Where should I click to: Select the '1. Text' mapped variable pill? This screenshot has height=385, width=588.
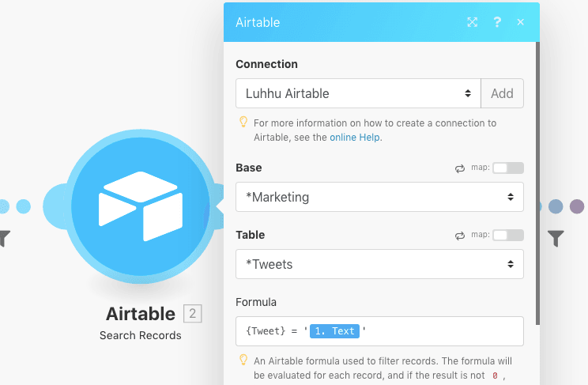(x=334, y=331)
